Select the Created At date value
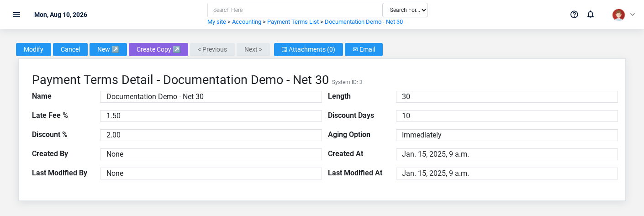 507,154
